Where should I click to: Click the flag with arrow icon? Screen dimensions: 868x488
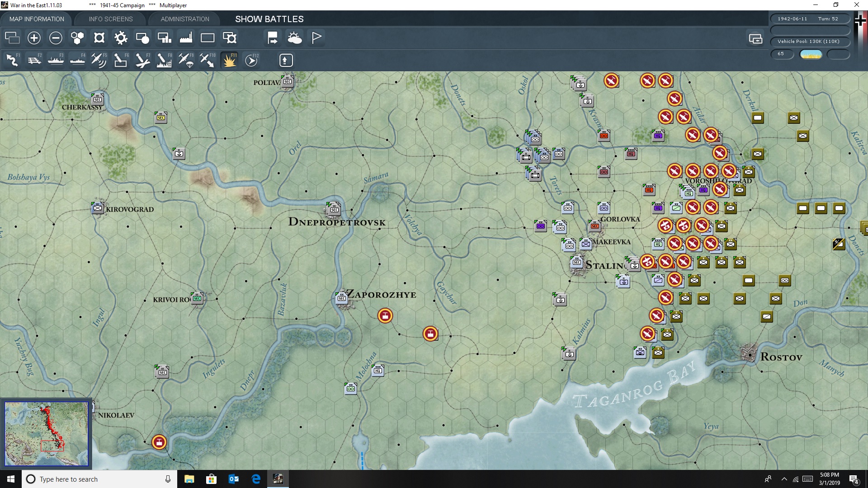[273, 38]
